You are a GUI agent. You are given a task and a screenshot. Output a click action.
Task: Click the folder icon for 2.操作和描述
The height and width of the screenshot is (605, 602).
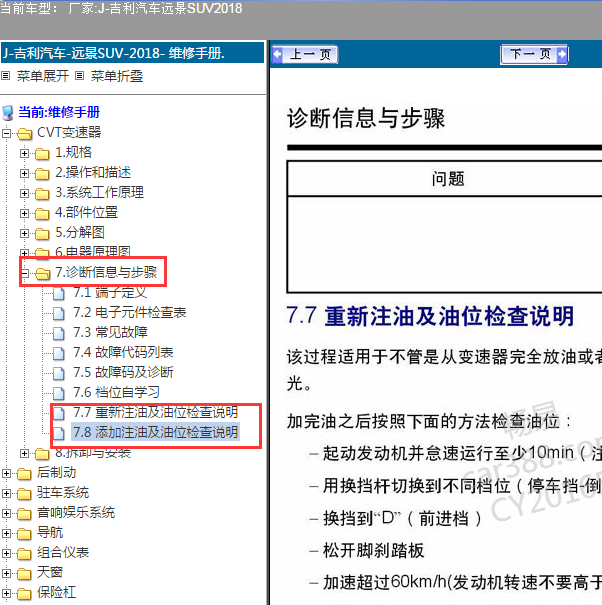click(x=42, y=174)
